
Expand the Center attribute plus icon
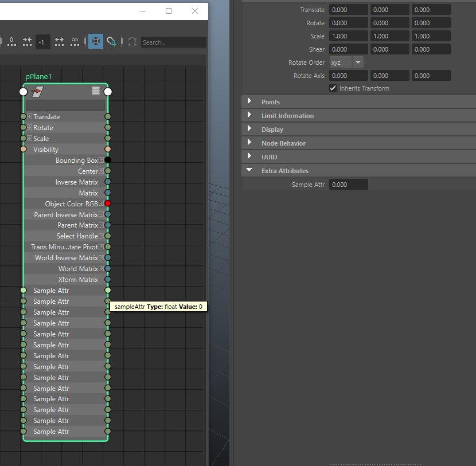[x=101, y=171]
